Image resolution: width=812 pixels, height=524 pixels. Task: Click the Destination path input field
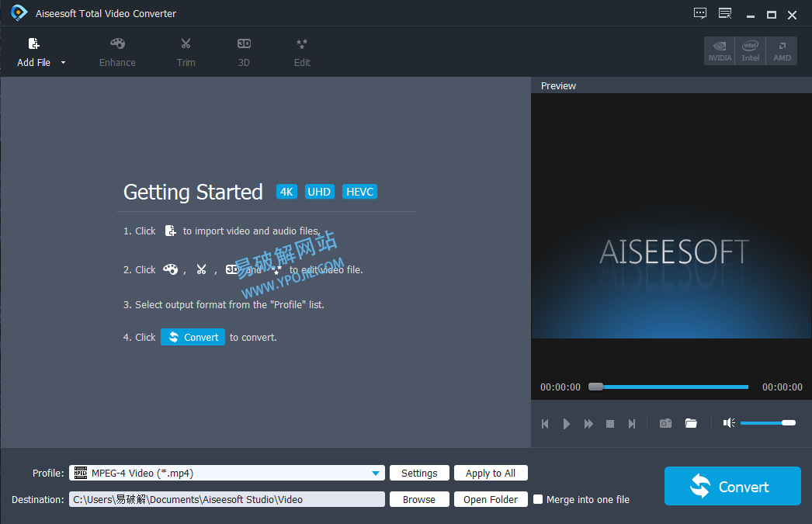coord(227,499)
